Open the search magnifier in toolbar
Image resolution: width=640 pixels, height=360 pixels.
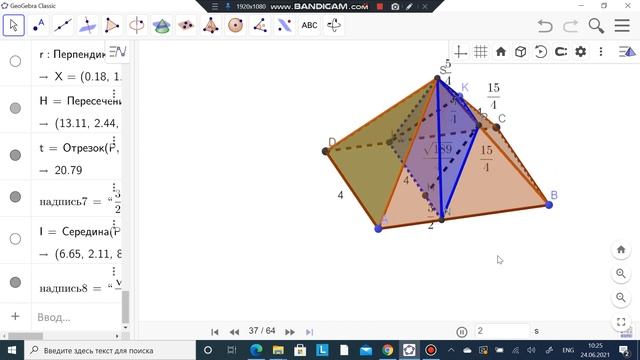coord(596,26)
